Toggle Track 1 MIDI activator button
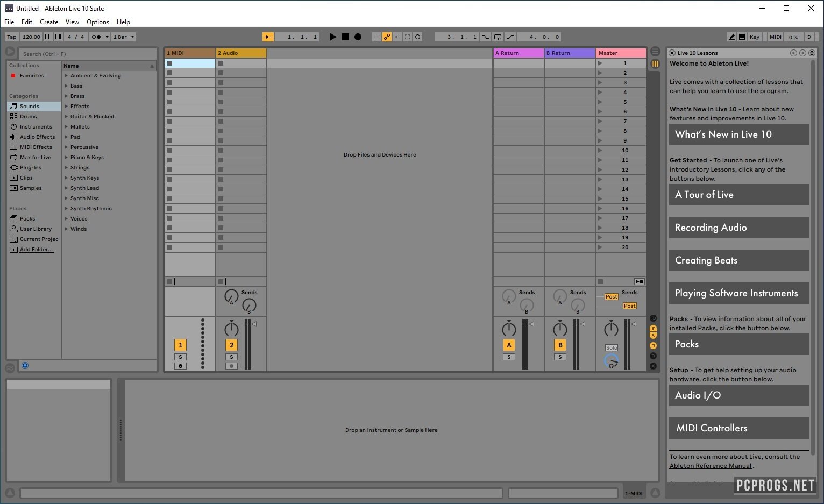 180,345
